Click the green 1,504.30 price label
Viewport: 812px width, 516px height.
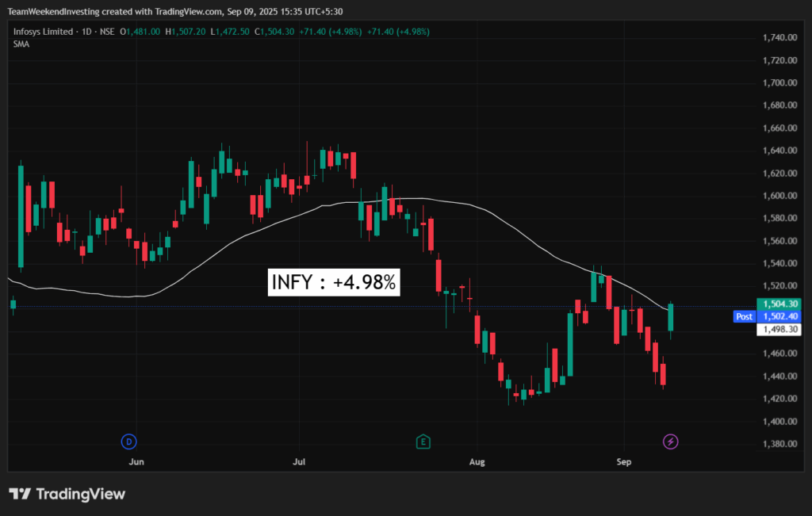tap(779, 304)
